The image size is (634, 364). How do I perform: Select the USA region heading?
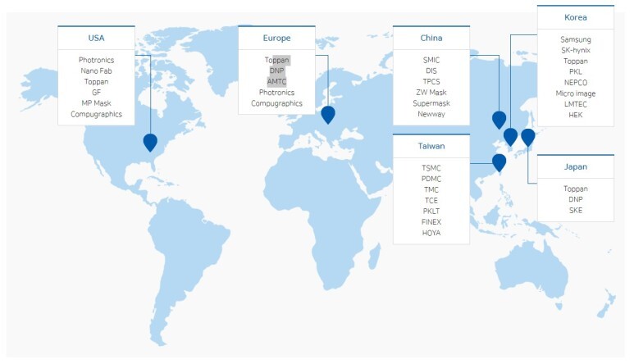(x=96, y=38)
